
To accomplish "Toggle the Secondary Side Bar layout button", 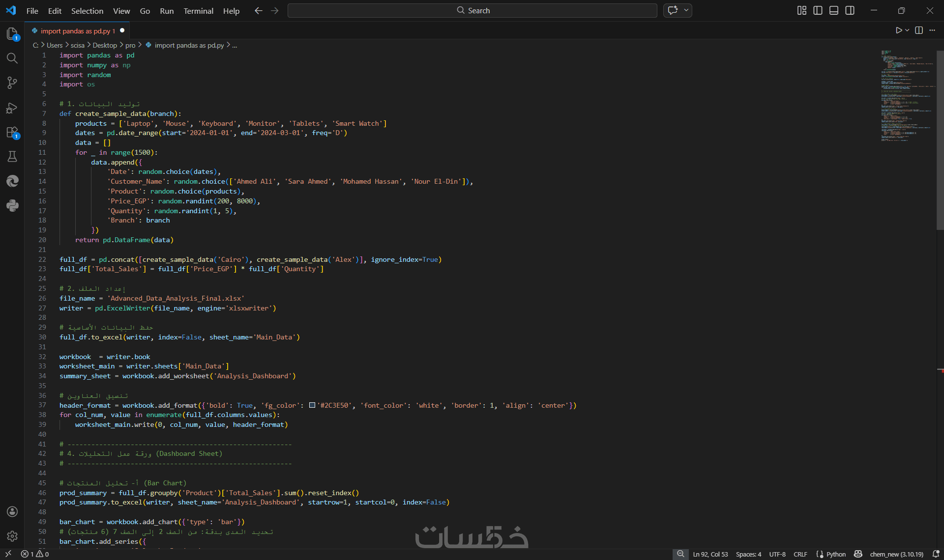I will tap(850, 10).
